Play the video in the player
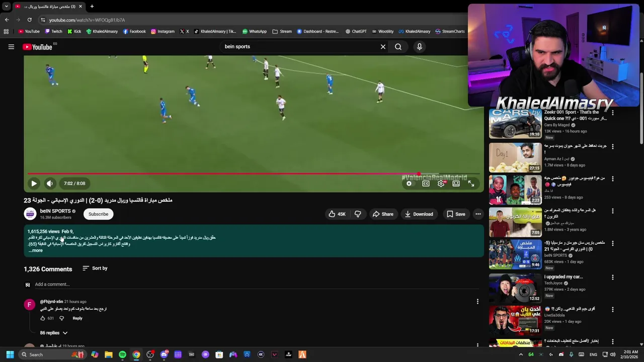This screenshot has height=362, width=644. (x=34, y=184)
